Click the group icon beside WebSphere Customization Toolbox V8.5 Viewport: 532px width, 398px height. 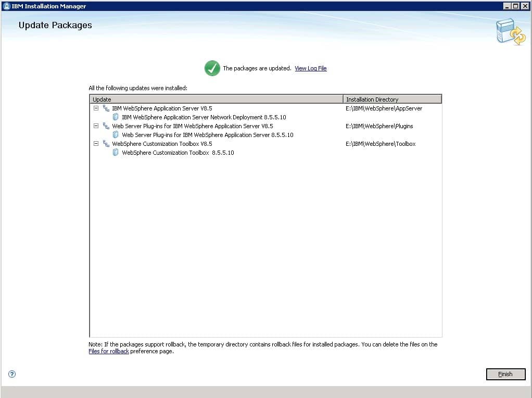(x=106, y=144)
